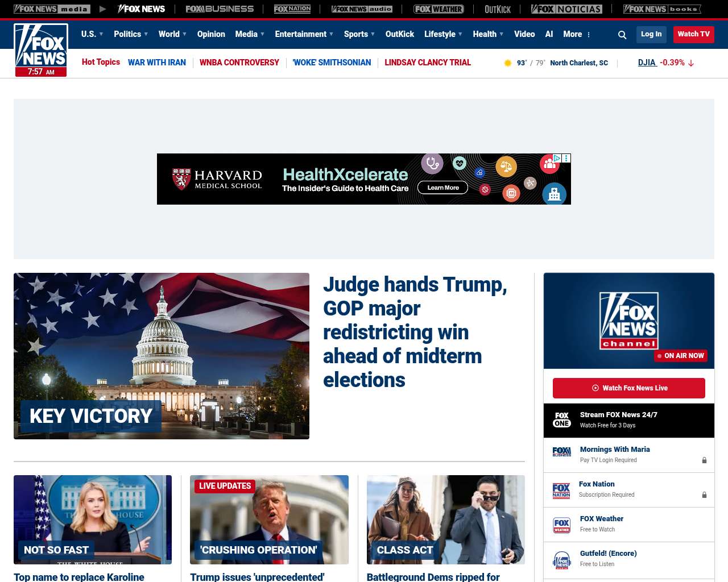Open the Video section
This screenshot has width=728, height=582.
[x=524, y=34]
